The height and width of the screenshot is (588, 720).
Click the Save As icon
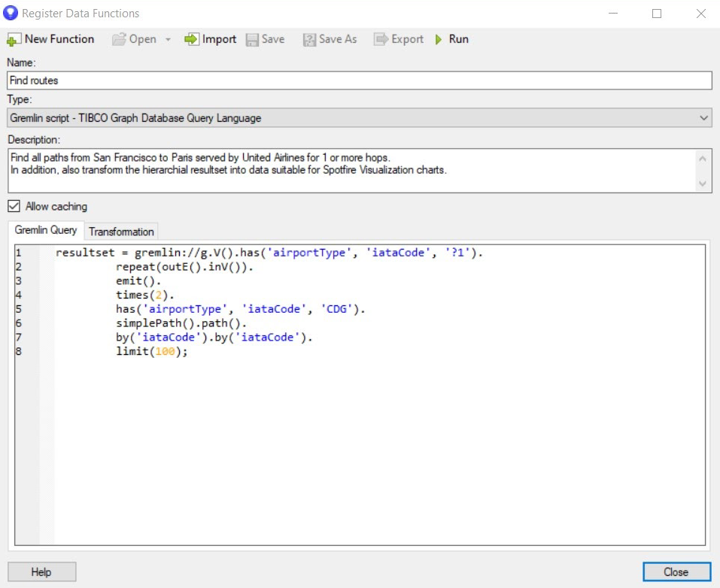(x=309, y=40)
